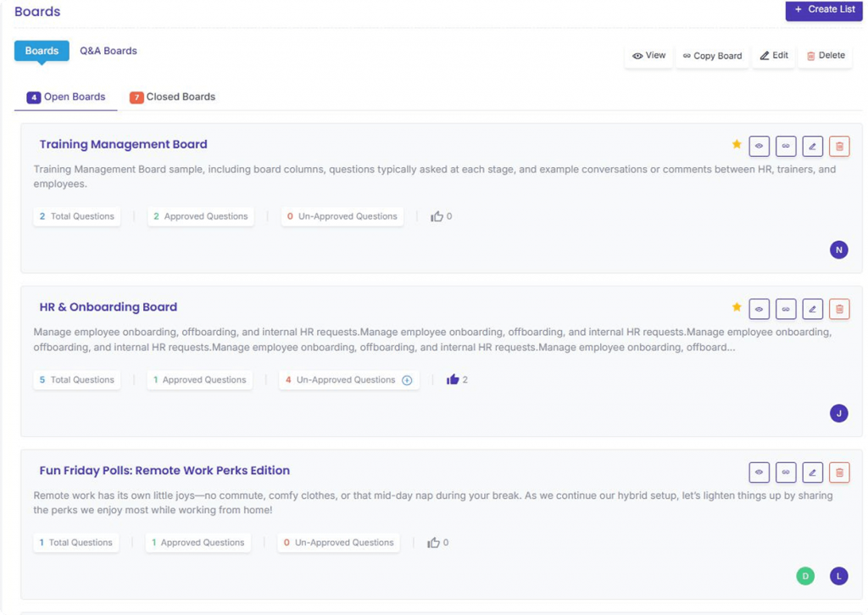Delete trash icon on HR & Onboarding Board
The width and height of the screenshot is (868, 615).
(x=839, y=310)
